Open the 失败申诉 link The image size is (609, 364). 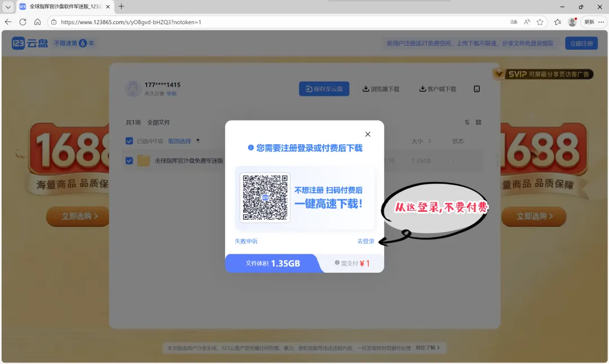[x=246, y=241]
